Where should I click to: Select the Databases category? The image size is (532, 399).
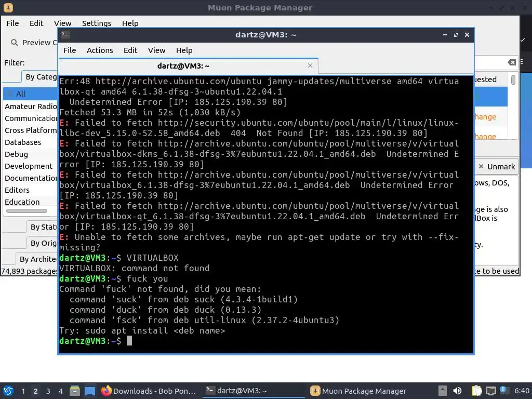31,142
